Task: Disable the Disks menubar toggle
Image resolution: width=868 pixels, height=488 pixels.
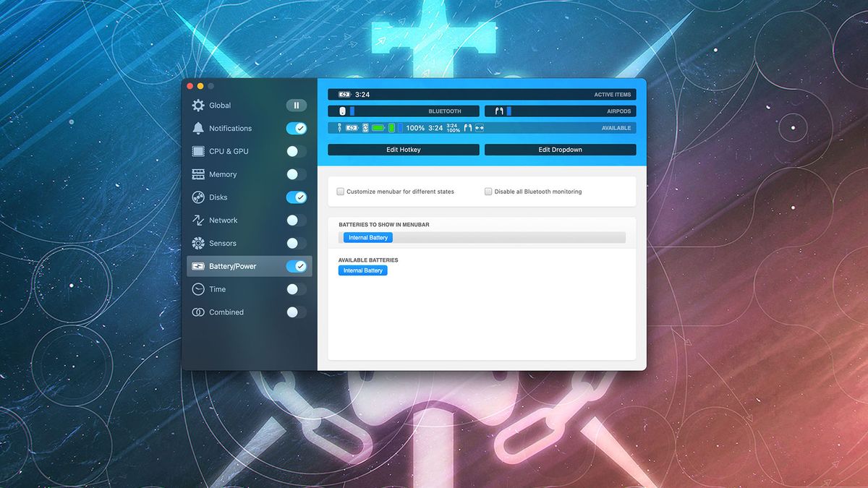Action: click(x=297, y=197)
